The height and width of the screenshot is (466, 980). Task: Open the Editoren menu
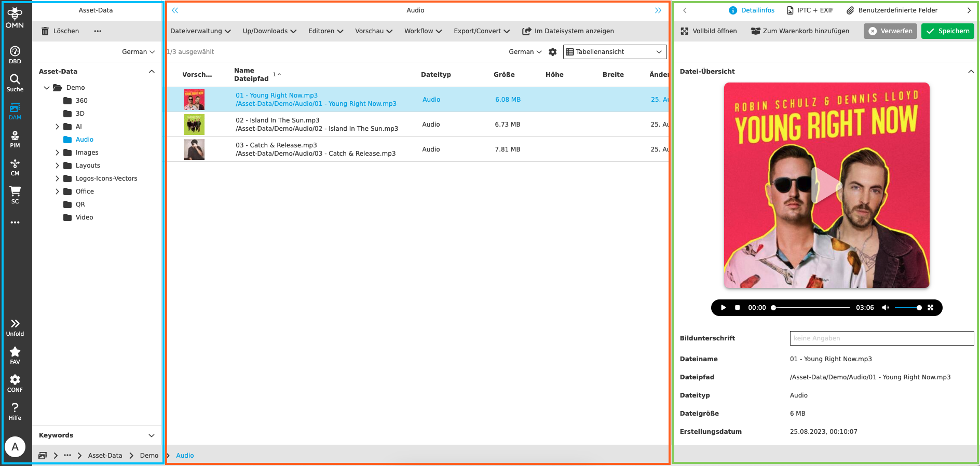tap(325, 31)
